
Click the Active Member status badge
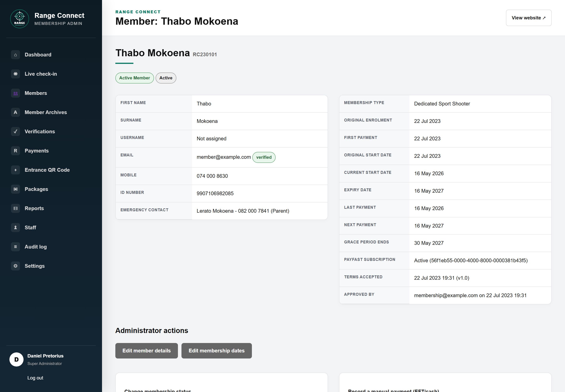coord(135,78)
